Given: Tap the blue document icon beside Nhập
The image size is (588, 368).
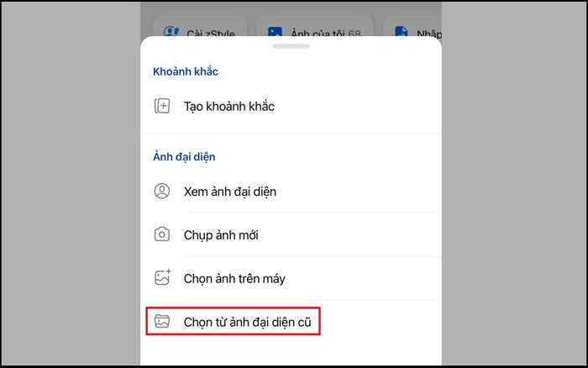Looking at the screenshot, I should [402, 31].
